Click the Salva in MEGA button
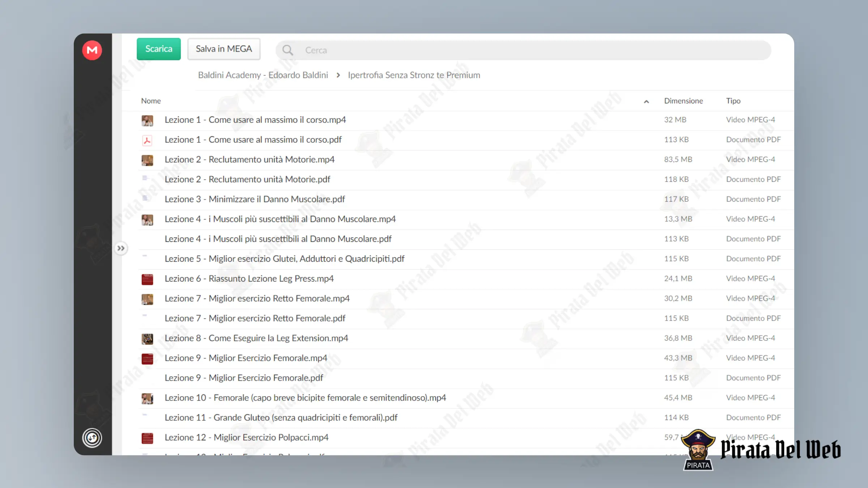This screenshot has width=868, height=488. [x=224, y=49]
